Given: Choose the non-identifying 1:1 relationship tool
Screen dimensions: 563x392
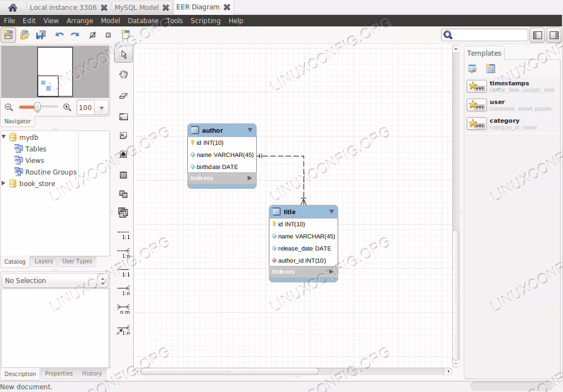Looking at the screenshot, I should pos(123,235).
